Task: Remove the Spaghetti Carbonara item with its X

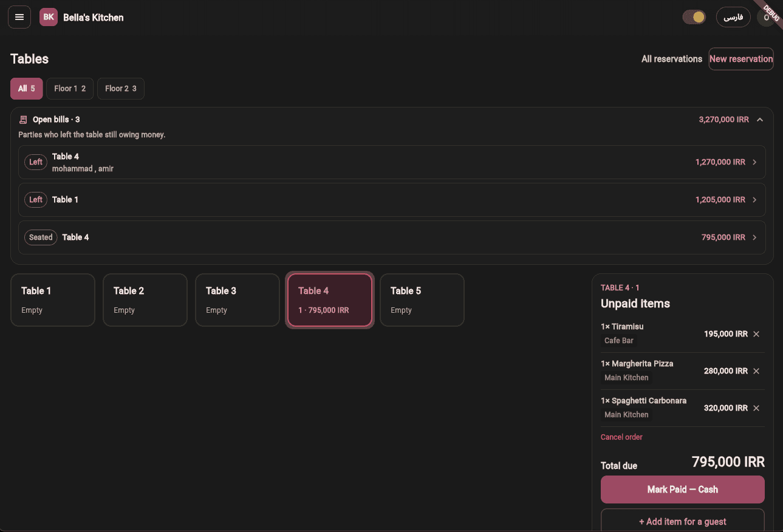Action: click(756, 408)
